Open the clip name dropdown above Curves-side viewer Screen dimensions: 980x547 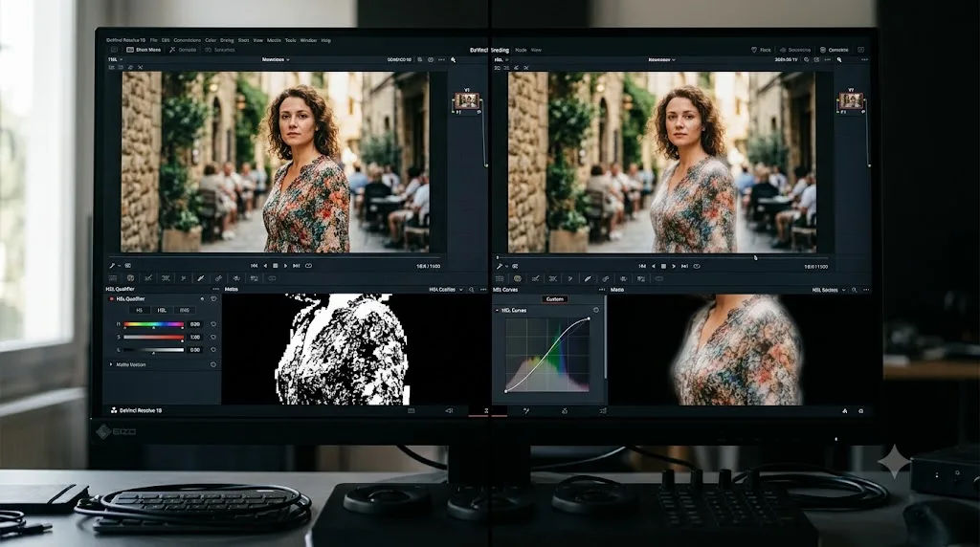(662, 60)
